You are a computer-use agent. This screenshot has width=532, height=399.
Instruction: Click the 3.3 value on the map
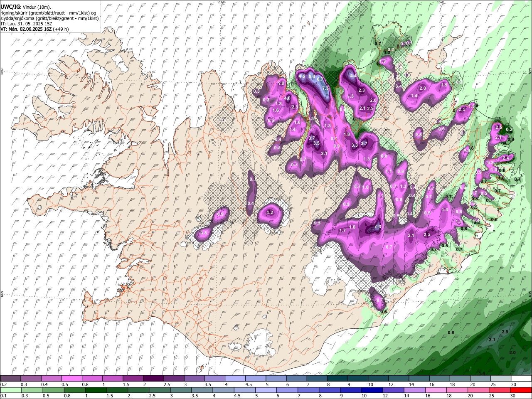[x=355, y=145]
